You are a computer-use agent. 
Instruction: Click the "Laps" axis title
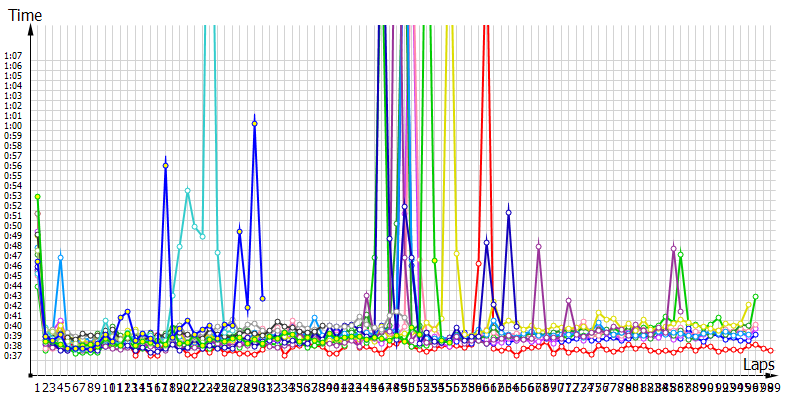click(759, 365)
